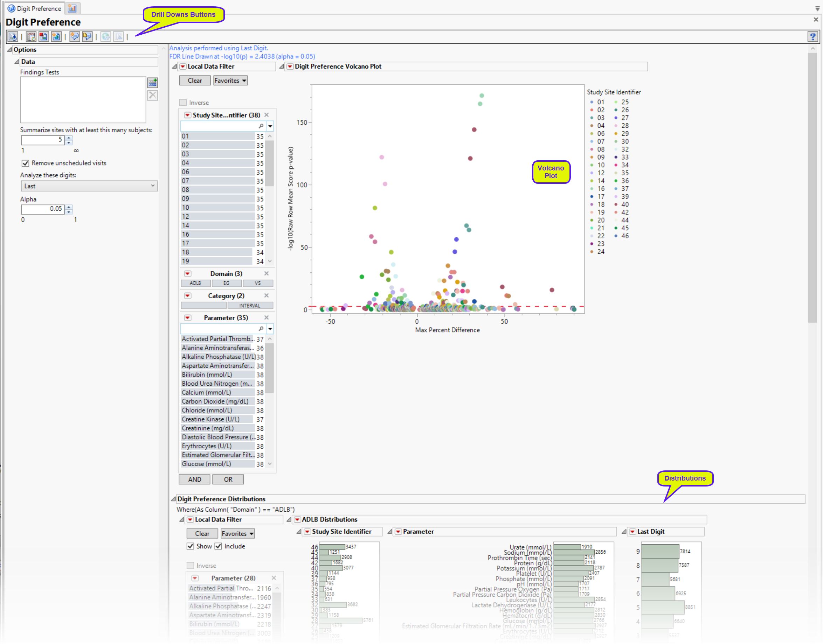The width and height of the screenshot is (823, 644).
Task: Uncheck Remove unscheduled visits
Action: click(25, 163)
